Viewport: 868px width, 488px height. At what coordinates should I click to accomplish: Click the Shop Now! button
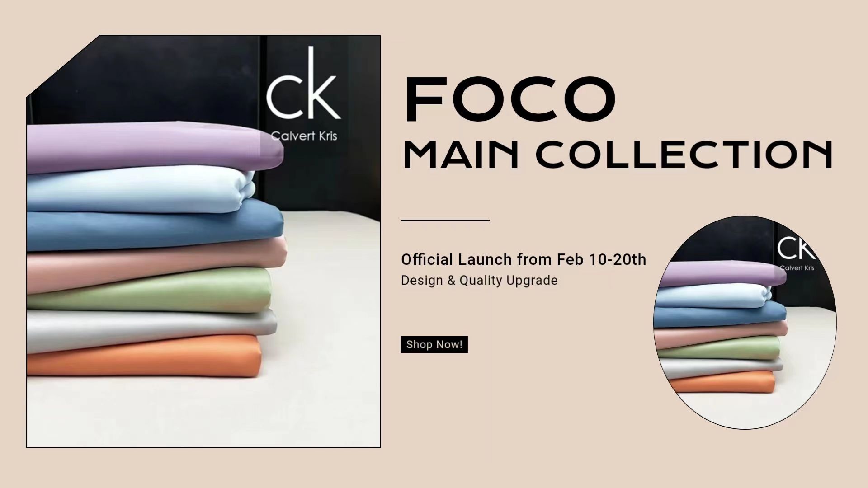point(434,344)
